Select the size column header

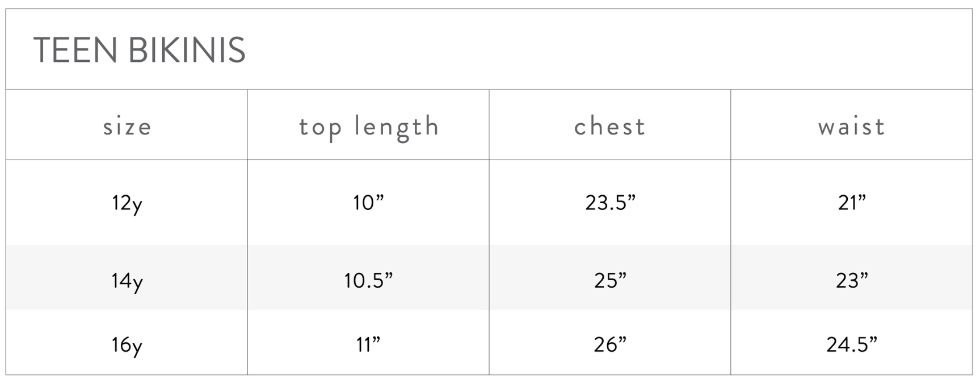[127, 127]
